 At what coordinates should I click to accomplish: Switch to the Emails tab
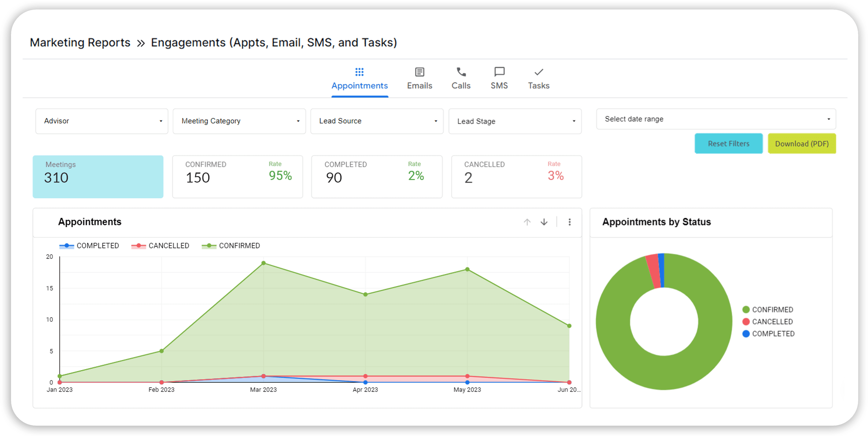[x=419, y=86]
